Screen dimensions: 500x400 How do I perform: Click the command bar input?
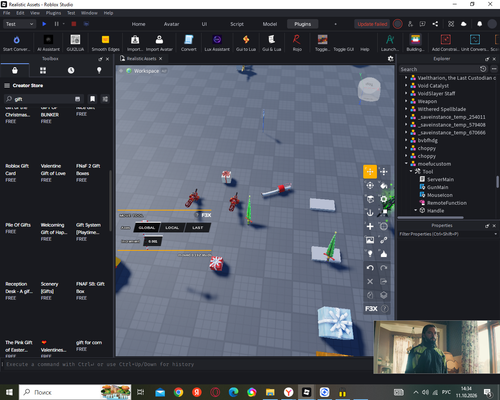pyautogui.click(x=187, y=364)
